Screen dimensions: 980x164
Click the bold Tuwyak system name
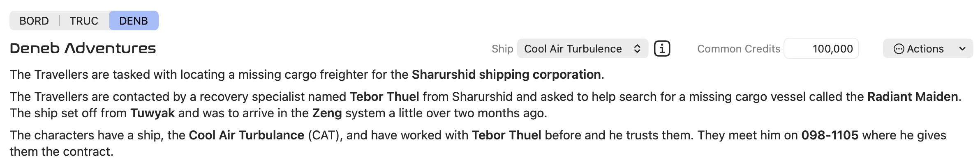coord(153,113)
